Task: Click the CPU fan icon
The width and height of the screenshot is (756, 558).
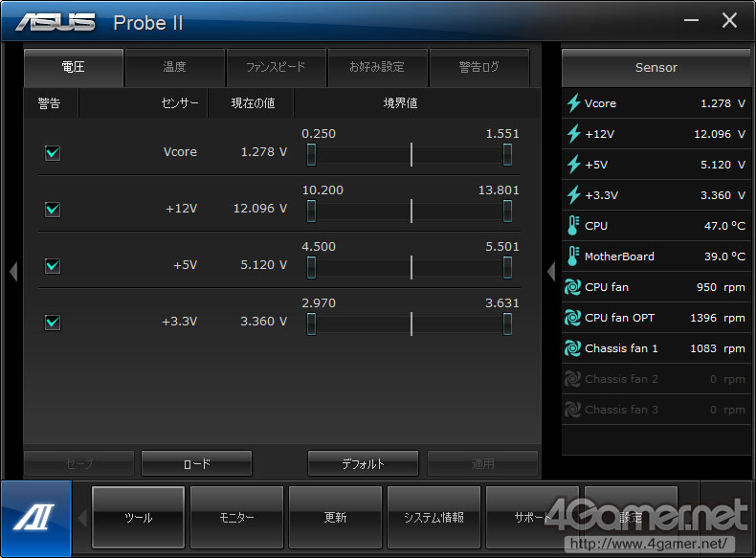Action: (x=572, y=287)
